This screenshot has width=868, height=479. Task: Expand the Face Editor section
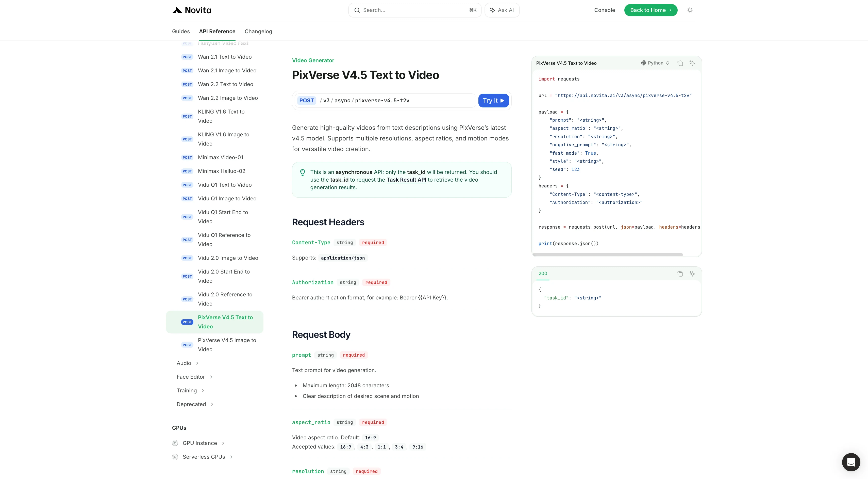(x=194, y=377)
